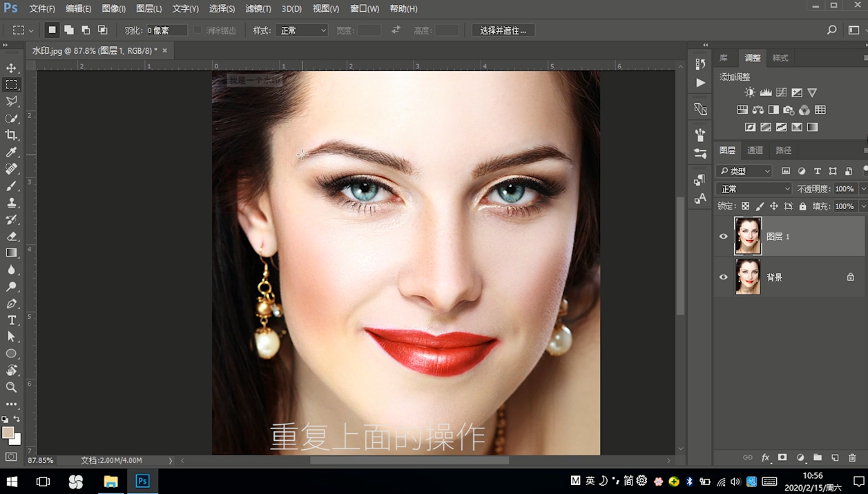Choose Subtract from selection mode
The height and width of the screenshot is (494, 868).
pyautogui.click(x=86, y=30)
